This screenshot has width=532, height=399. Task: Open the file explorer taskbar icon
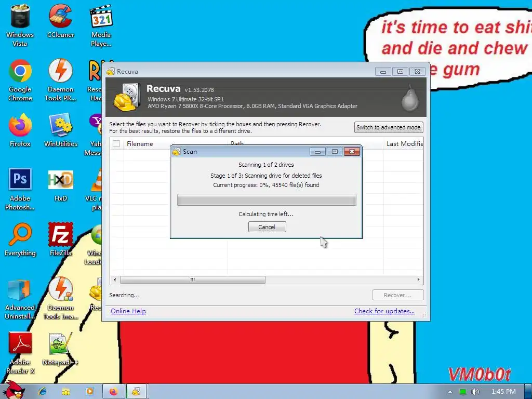[66, 392]
